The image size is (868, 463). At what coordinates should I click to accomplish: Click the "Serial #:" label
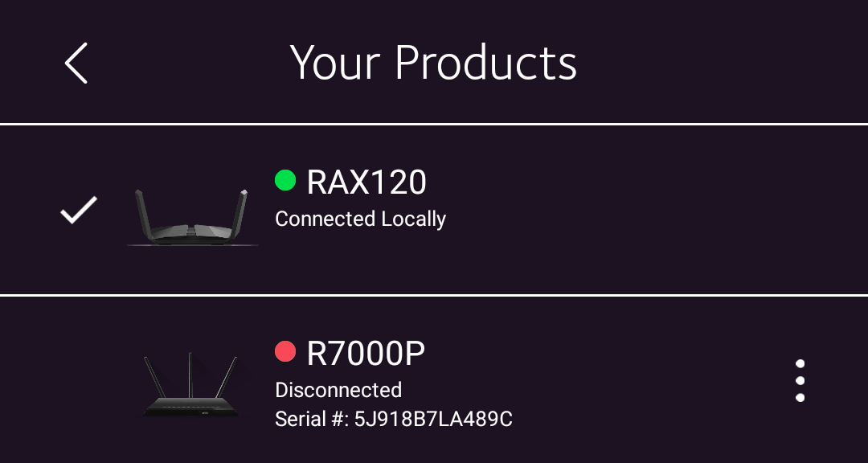(312, 419)
